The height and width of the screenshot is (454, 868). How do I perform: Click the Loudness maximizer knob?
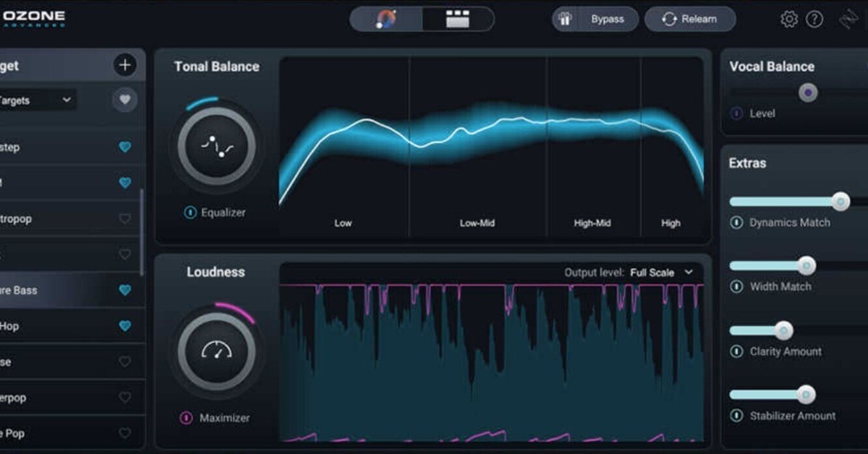(x=216, y=351)
